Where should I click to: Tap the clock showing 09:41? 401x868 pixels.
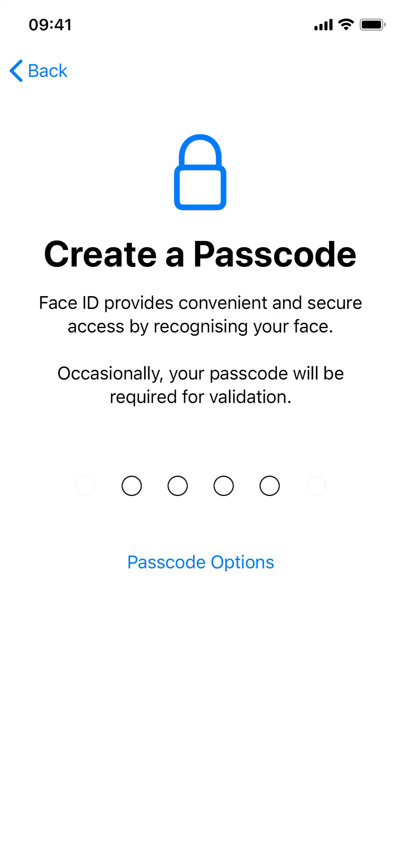coord(50,24)
